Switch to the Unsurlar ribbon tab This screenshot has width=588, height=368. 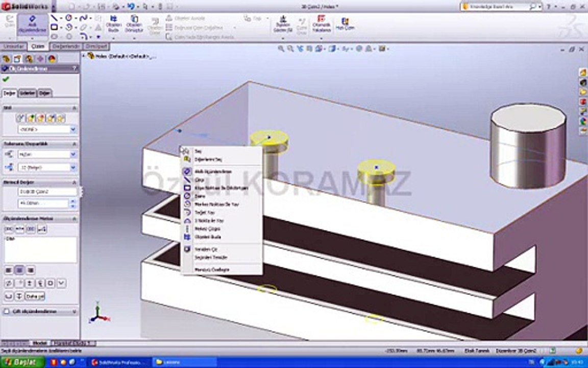point(13,46)
